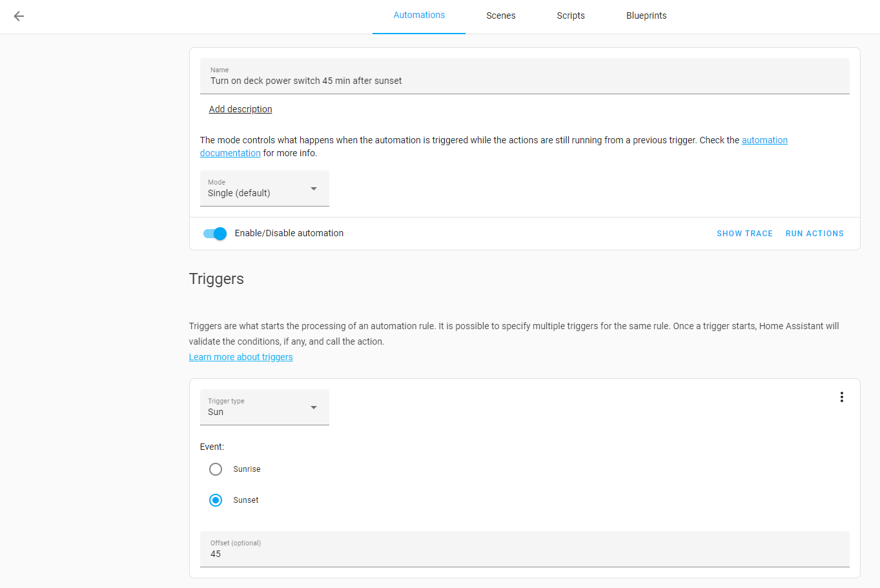Click the Mode dropdown arrow icon
Viewport: 880px width, 588px height.
(314, 188)
